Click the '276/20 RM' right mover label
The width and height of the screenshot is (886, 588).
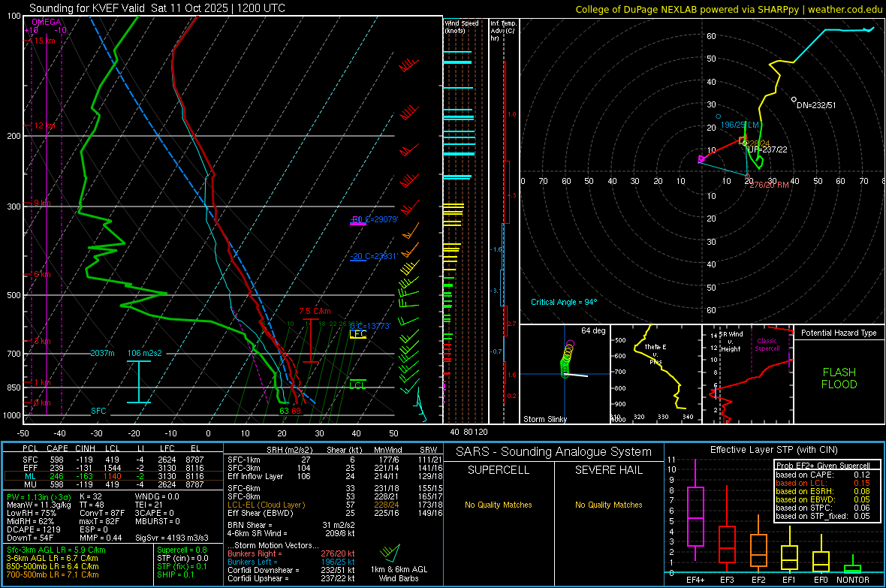(x=769, y=185)
